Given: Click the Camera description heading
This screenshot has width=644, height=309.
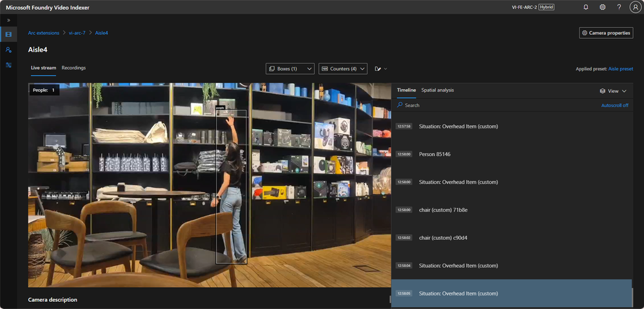Looking at the screenshot, I should pyautogui.click(x=53, y=300).
